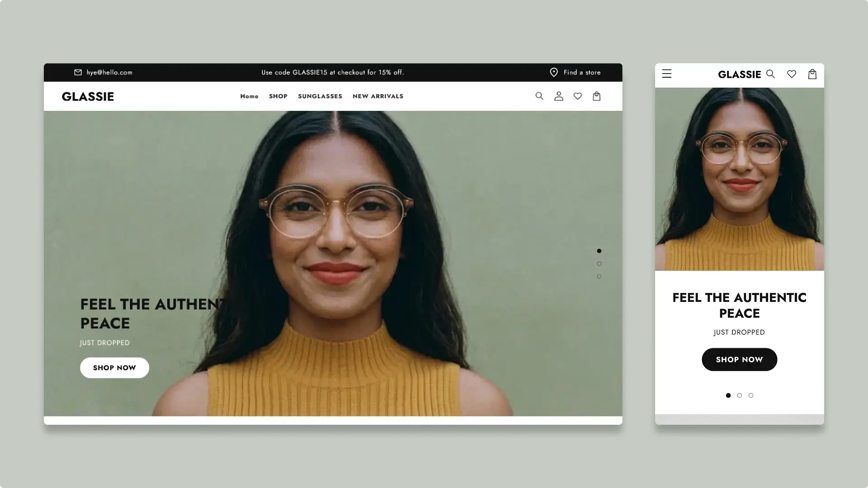The height and width of the screenshot is (488, 868).
Task: Click the desktop search magnifier icon
Action: [x=539, y=96]
